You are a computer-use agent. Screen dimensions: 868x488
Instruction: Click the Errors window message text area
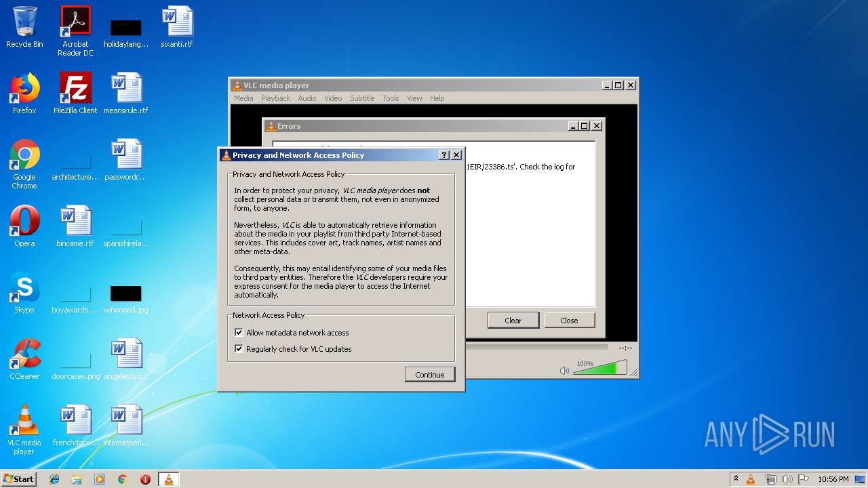click(x=530, y=224)
